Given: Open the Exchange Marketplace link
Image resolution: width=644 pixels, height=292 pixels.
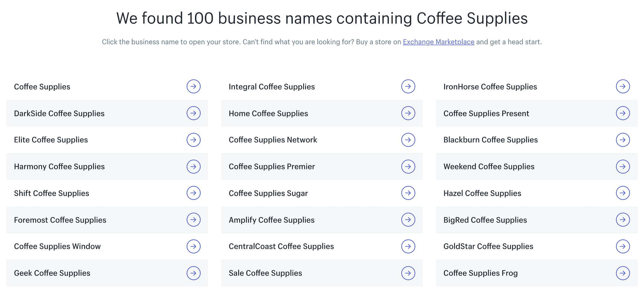Looking at the screenshot, I should click(438, 42).
